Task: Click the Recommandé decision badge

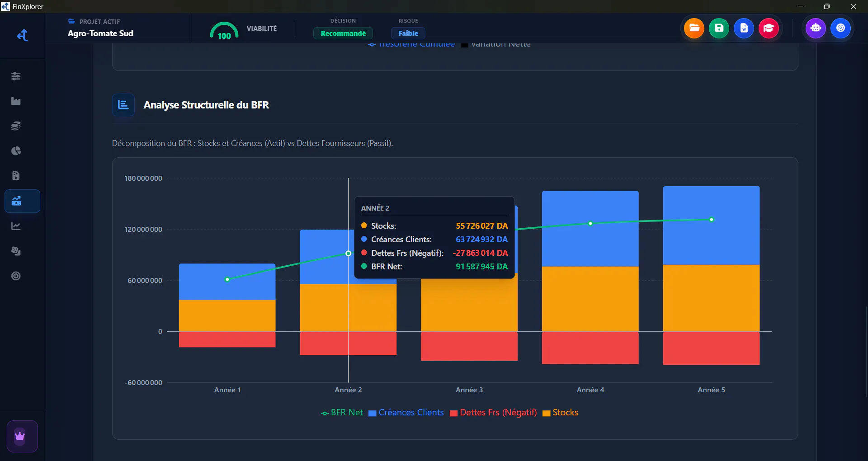Action: pos(343,33)
